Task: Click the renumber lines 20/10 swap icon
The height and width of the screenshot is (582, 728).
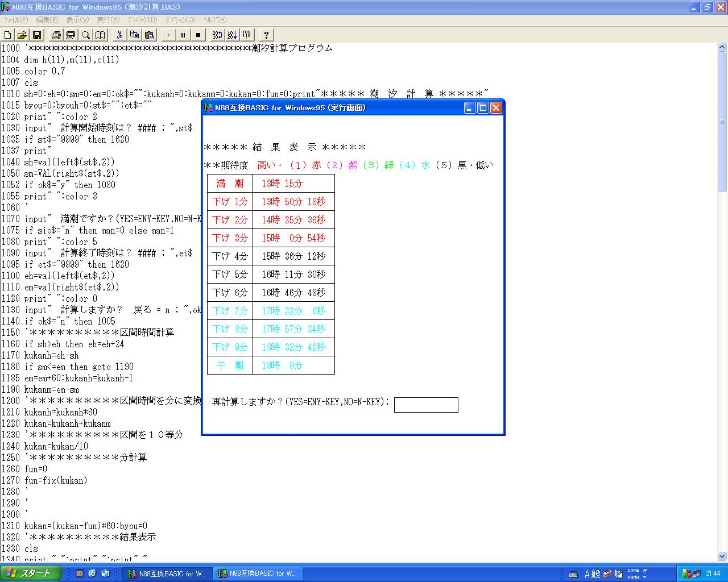Action: [x=217, y=35]
